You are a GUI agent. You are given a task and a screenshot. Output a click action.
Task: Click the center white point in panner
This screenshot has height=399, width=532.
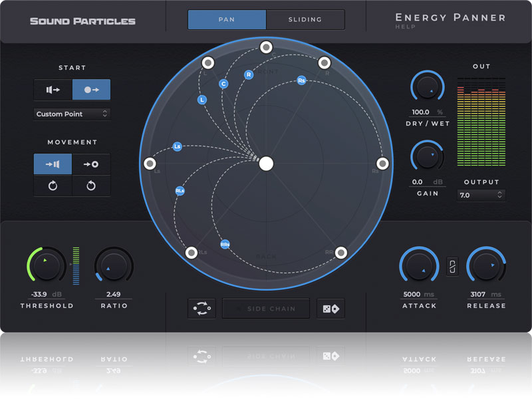[x=266, y=164]
